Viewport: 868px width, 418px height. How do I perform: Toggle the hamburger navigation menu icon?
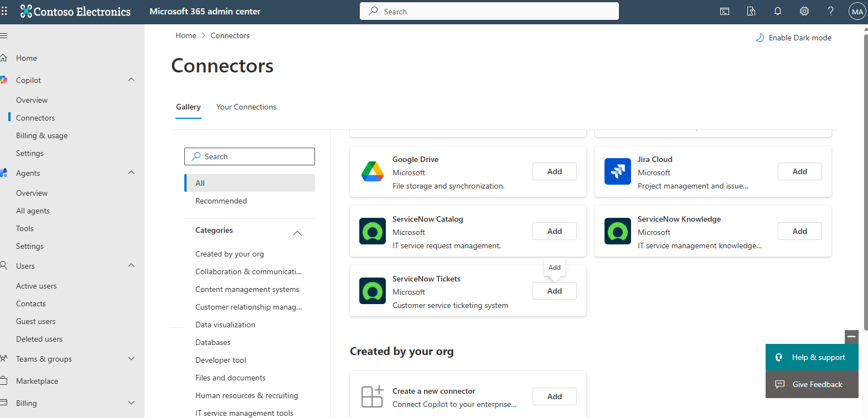pos(4,35)
